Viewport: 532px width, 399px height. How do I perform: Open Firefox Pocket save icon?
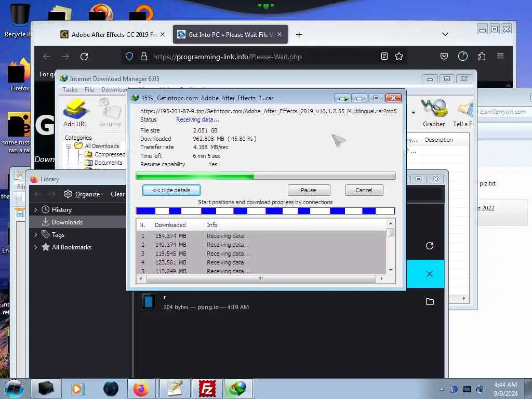(x=444, y=56)
